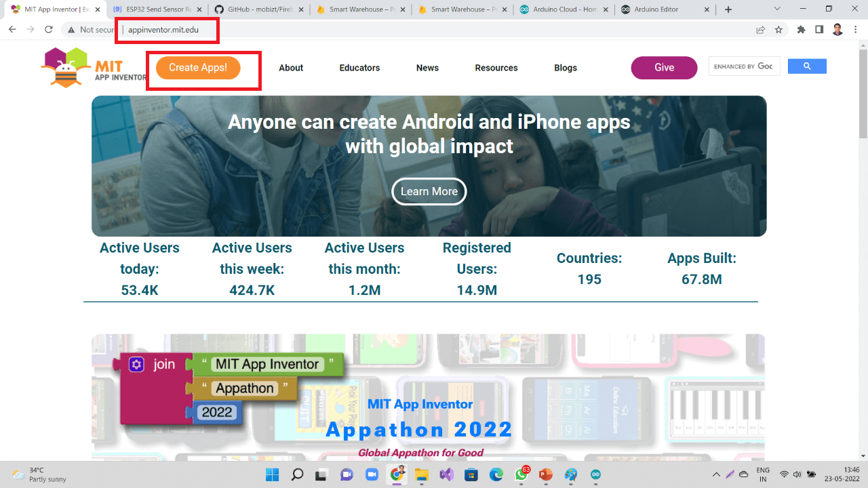The height and width of the screenshot is (488, 868).
Task: Open the Educators menu item
Action: 359,68
